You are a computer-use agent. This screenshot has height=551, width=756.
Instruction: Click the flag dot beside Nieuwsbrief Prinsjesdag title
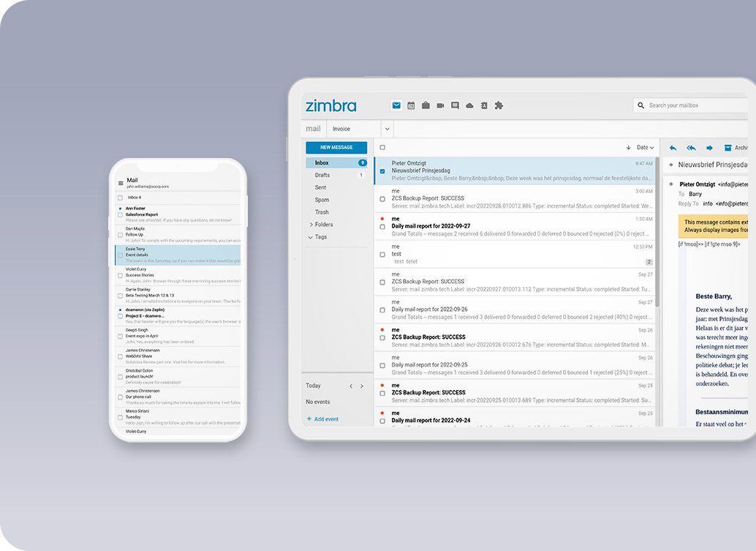coord(670,165)
